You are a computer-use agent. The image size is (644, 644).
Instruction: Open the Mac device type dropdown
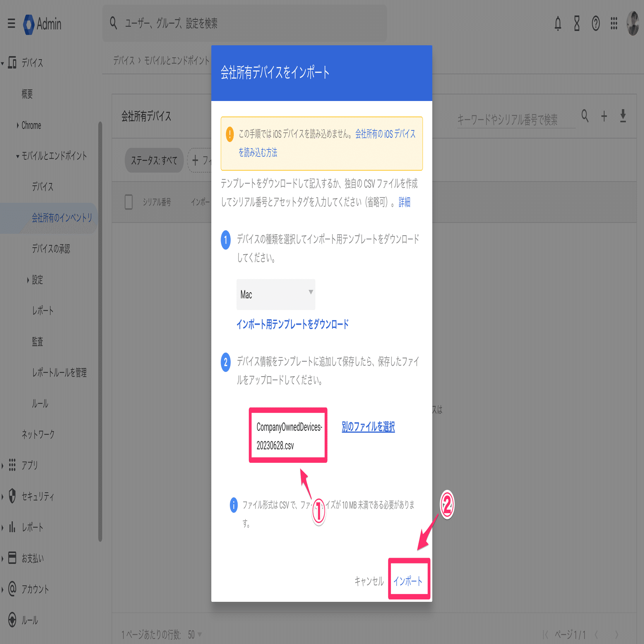coord(276,295)
